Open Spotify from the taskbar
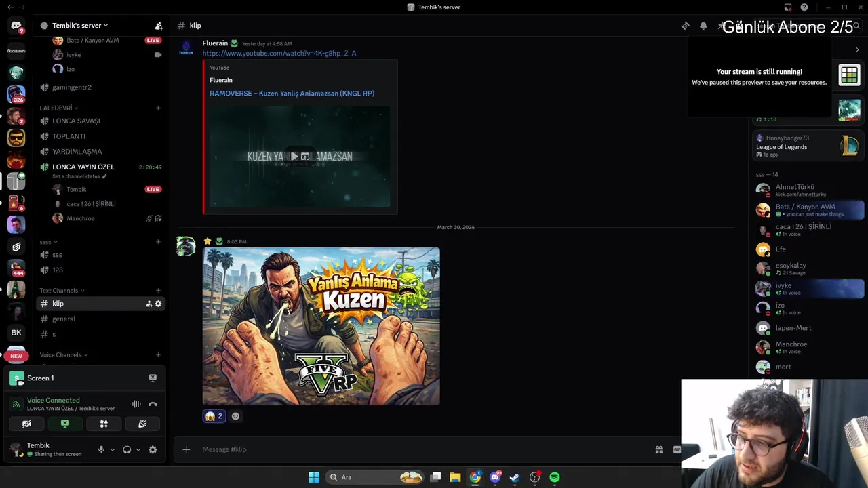The image size is (868, 488). (x=555, y=477)
